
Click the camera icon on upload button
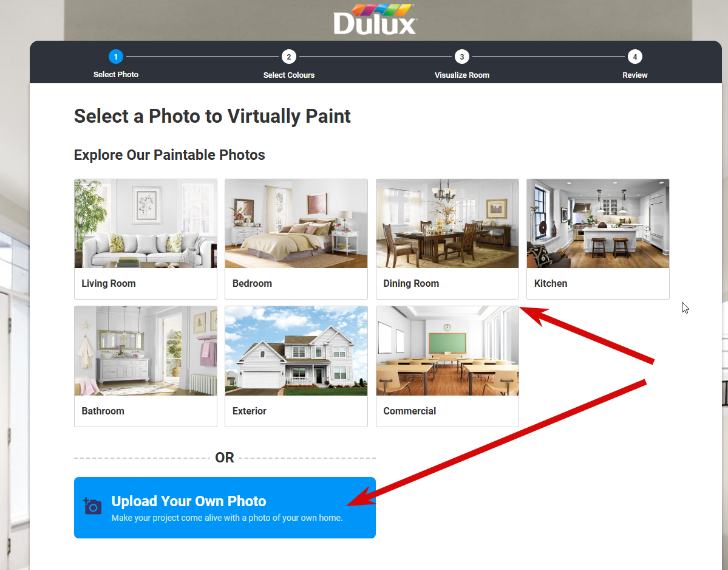[92, 506]
